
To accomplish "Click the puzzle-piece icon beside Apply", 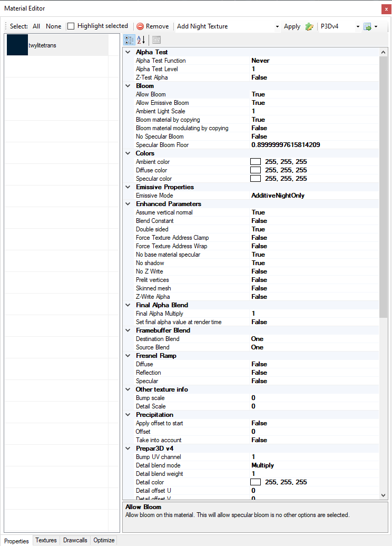I will tap(309, 26).
